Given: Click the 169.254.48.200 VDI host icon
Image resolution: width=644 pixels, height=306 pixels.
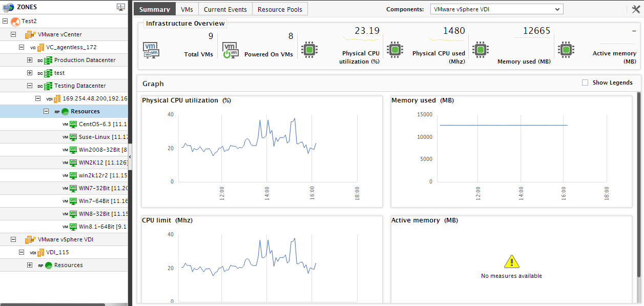Looking at the screenshot, I should point(56,98).
